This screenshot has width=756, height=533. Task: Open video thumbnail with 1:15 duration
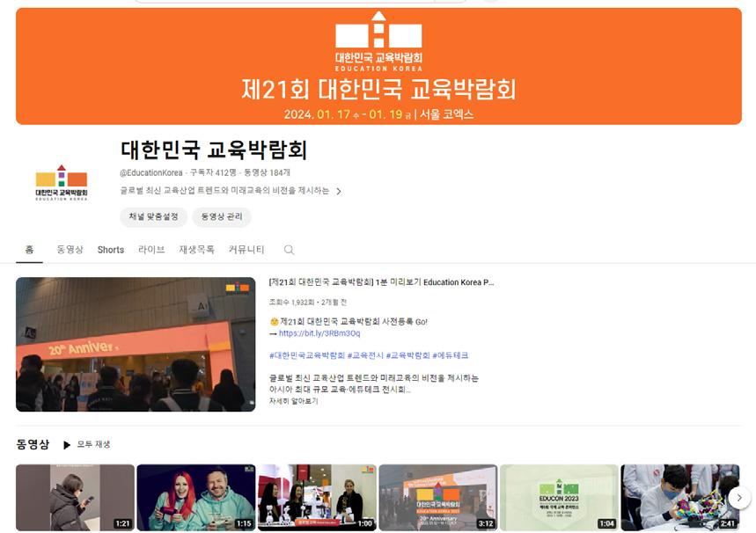click(x=196, y=498)
